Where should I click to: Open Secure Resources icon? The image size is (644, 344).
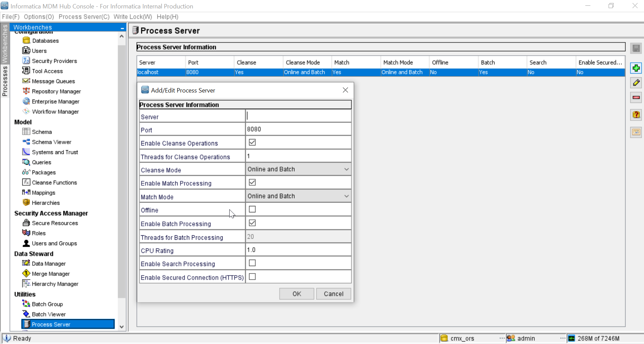pos(26,223)
